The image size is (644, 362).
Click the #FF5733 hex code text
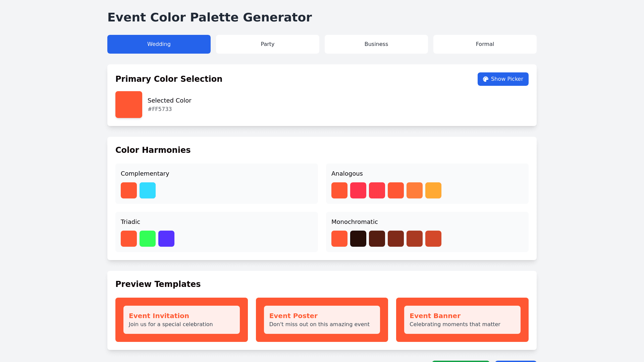[160, 109]
